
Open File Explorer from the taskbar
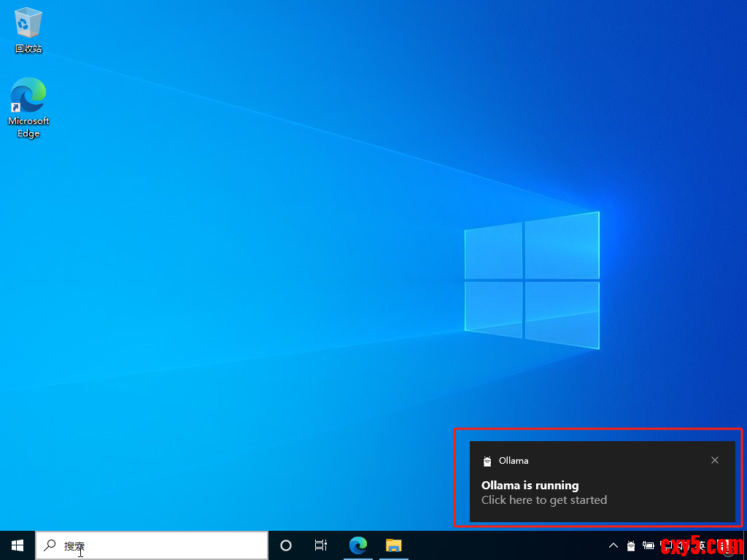tap(394, 545)
